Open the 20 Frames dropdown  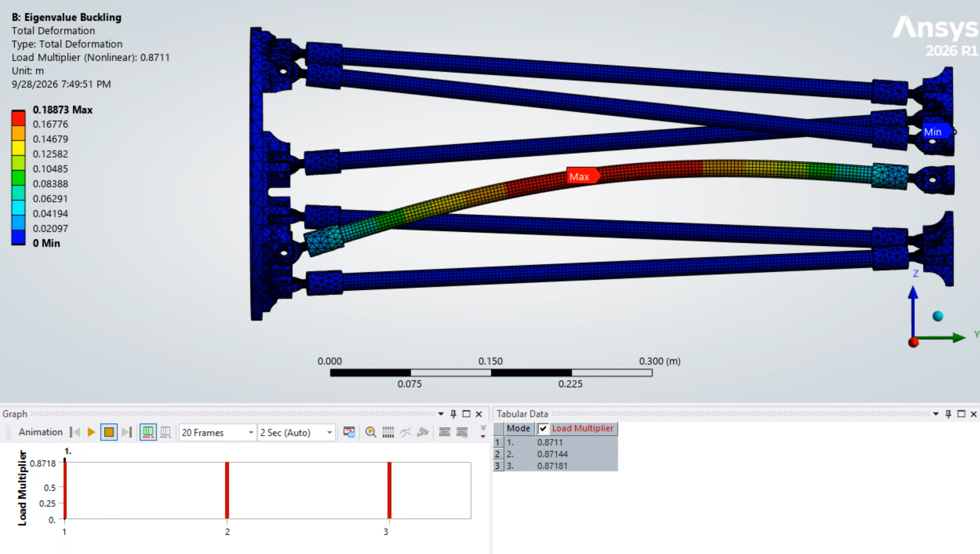pyautogui.click(x=217, y=433)
